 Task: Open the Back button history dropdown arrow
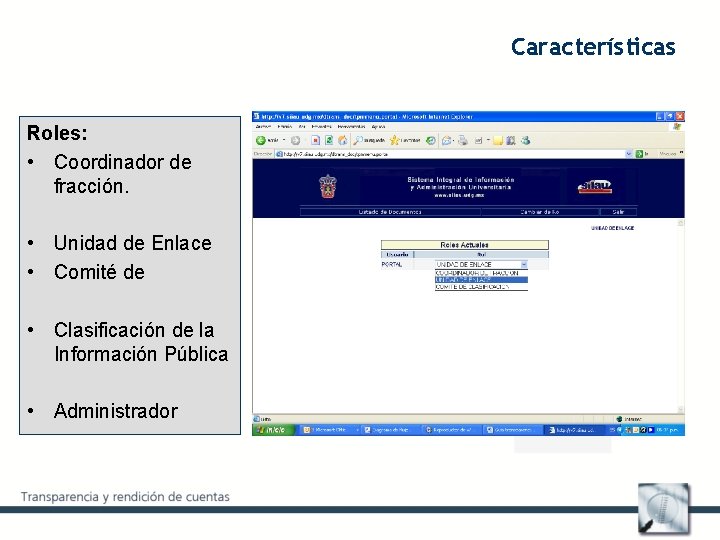[284, 141]
